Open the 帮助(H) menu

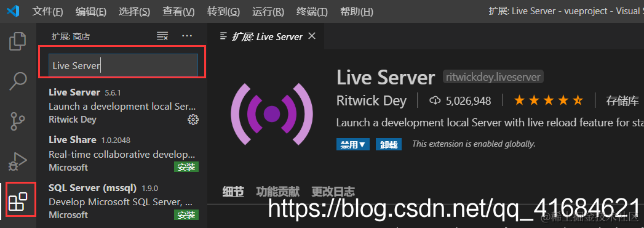[357, 12]
